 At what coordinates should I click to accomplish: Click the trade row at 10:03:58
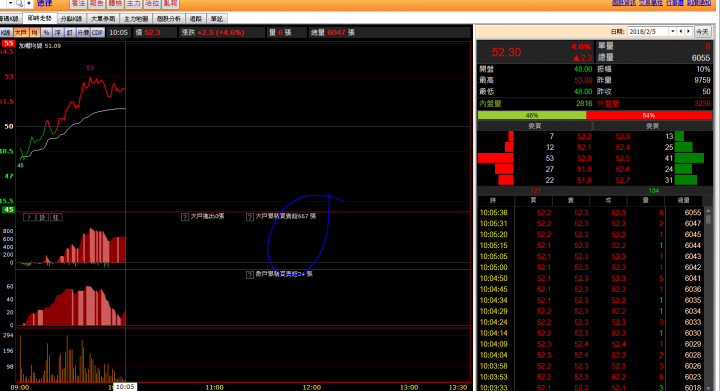590,366
